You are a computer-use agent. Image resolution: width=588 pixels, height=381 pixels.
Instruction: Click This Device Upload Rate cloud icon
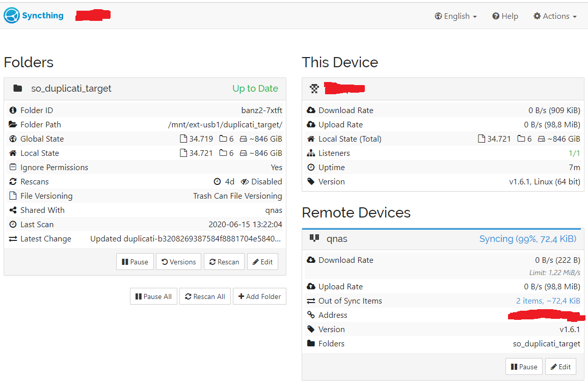click(311, 124)
